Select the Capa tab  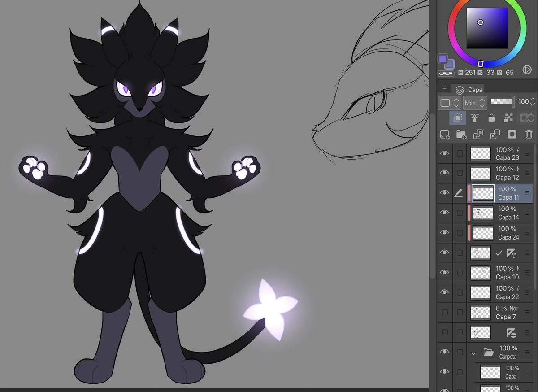469,90
